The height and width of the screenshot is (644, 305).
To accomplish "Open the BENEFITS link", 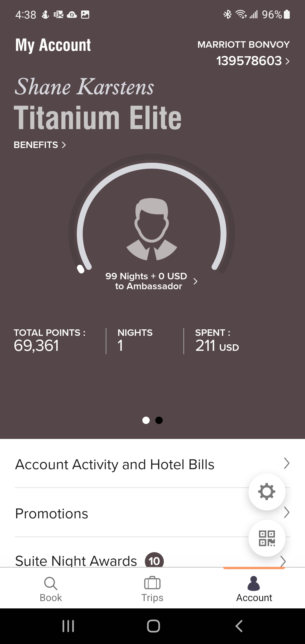I will (x=40, y=145).
